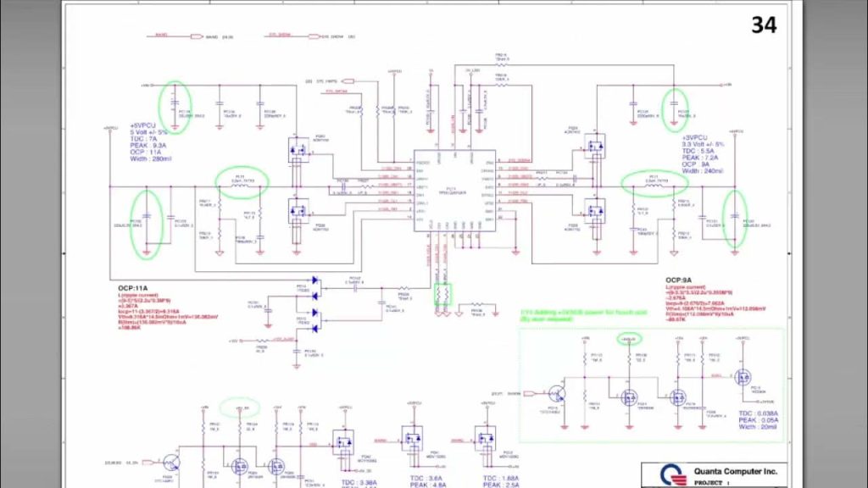The width and height of the screenshot is (868, 488).
Task: Select the bold black 'OCP:11A' heading
Action: 132,288
